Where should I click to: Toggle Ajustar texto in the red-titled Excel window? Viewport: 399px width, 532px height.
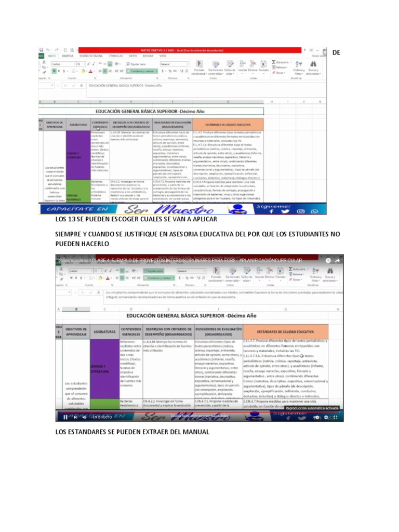(x=136, y=64)
